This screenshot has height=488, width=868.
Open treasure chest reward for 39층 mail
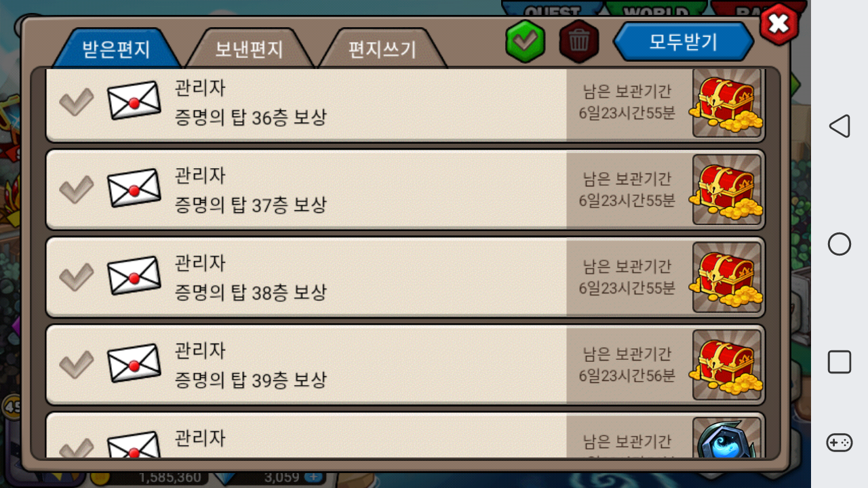pos(726,364)
